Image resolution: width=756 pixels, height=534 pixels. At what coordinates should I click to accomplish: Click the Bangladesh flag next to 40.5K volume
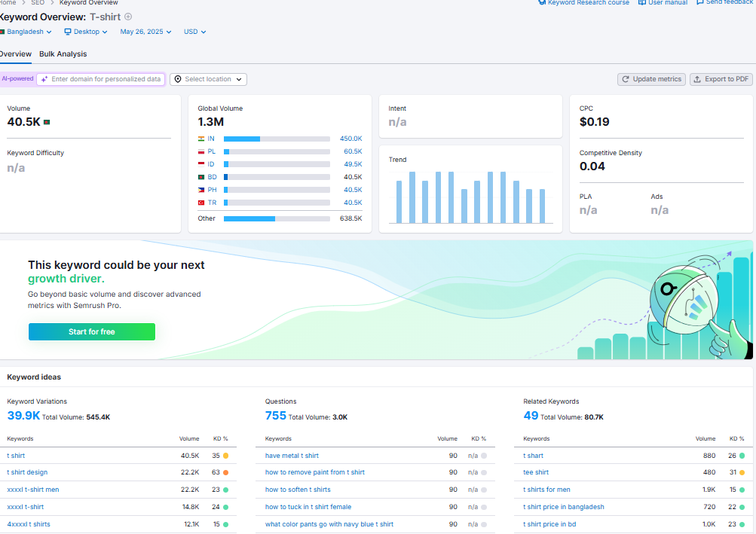(47, 122)
